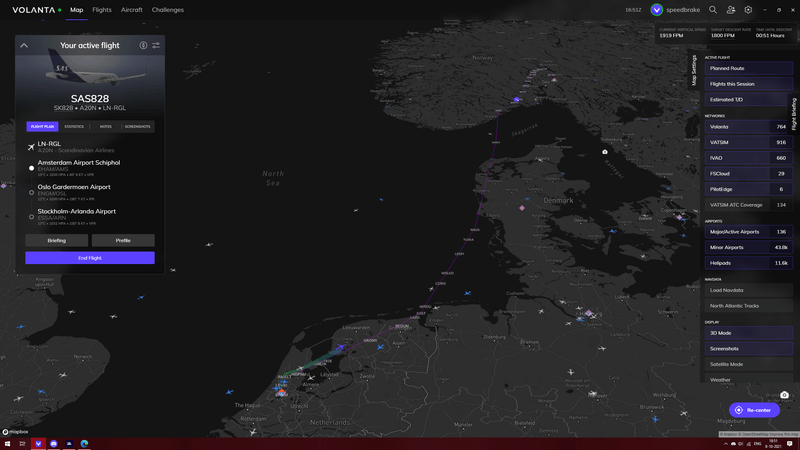Toggle PilotEdge network traffic
The height and width of the screenshot is (450, 800).
click(748, 189)
